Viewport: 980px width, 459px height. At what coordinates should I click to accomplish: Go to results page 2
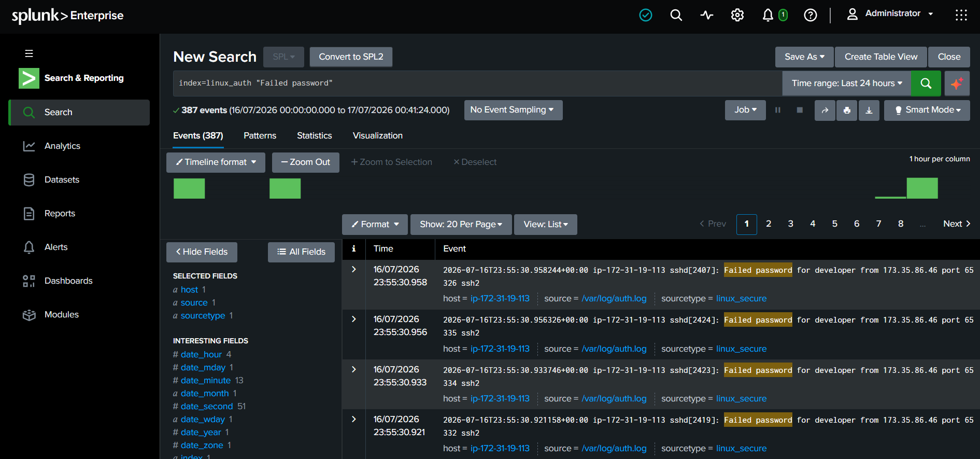pyautogui.click(x=769, y=224)
